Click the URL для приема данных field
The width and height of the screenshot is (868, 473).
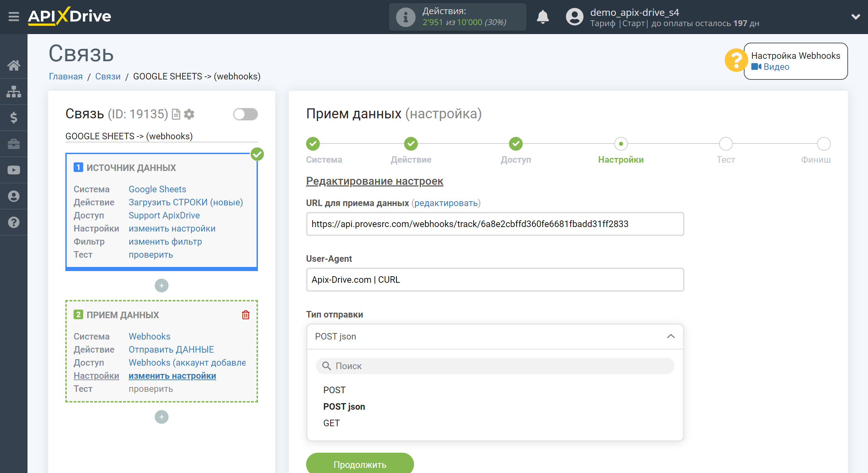(495, 224)
